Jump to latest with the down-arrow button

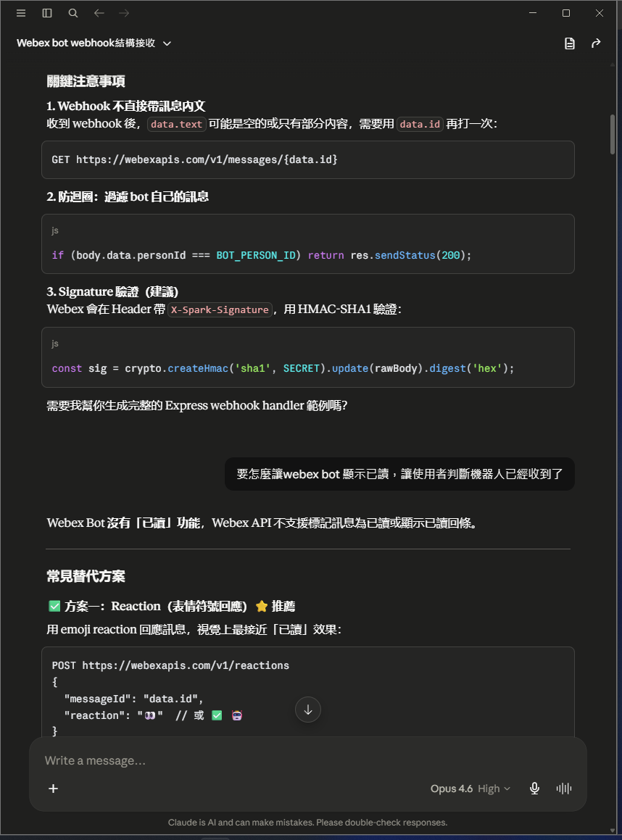coord(308,710)
